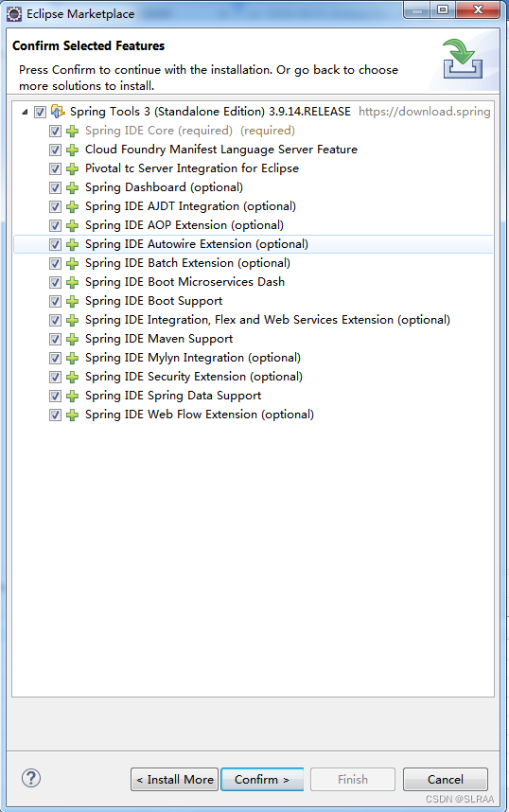Toggle Spring IDE Core required checkbox

[x=56, y=131]
